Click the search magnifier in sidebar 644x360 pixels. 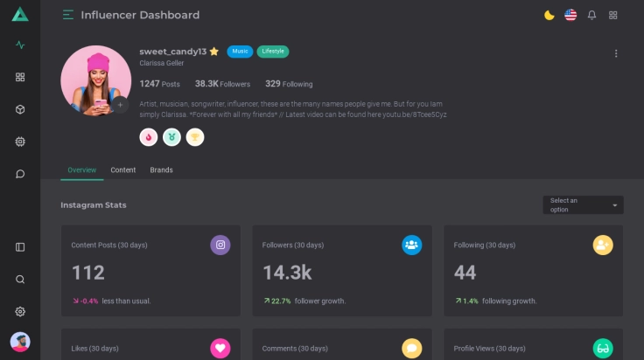pos(20,280)
